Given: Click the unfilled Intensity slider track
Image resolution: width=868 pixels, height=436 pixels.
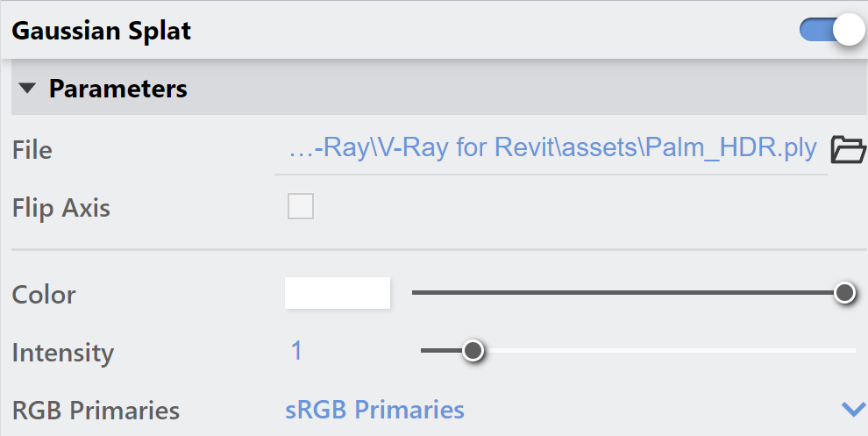Looking at the screenshot, I should (670, 350).
